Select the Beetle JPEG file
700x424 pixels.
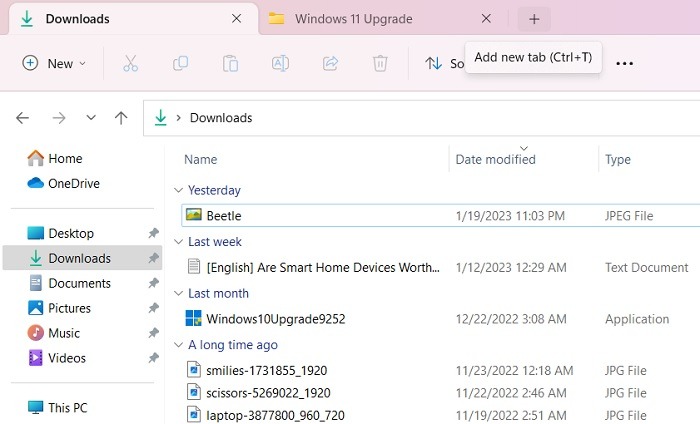point(441,216)
